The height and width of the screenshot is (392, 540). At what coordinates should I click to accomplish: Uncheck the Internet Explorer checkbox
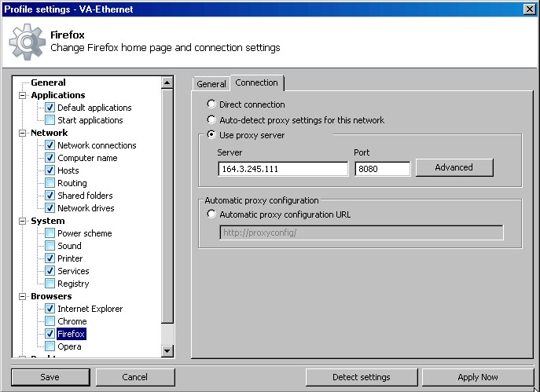click(50, 309)
